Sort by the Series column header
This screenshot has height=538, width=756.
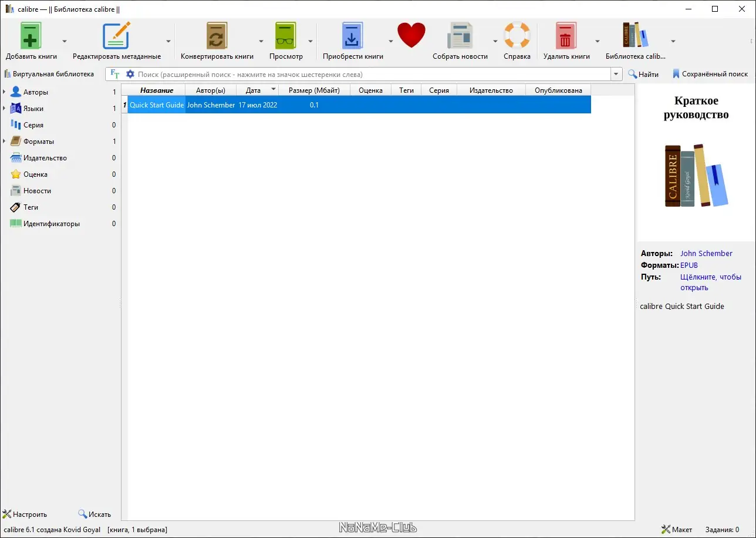pos(439,90)
